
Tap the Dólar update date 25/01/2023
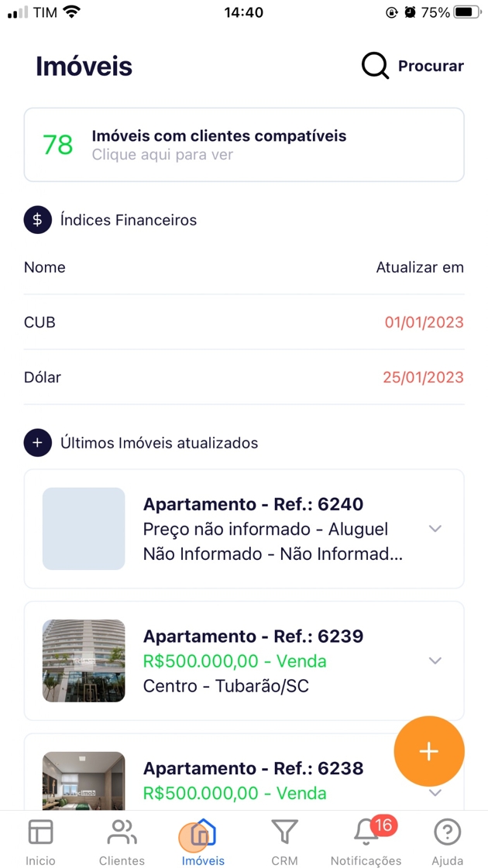[423, 378]
